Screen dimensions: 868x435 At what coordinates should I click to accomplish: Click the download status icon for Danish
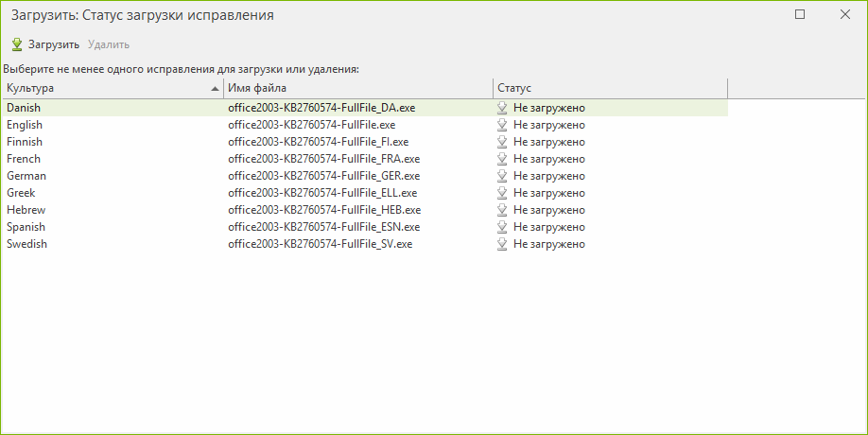[x=502, y=108]
